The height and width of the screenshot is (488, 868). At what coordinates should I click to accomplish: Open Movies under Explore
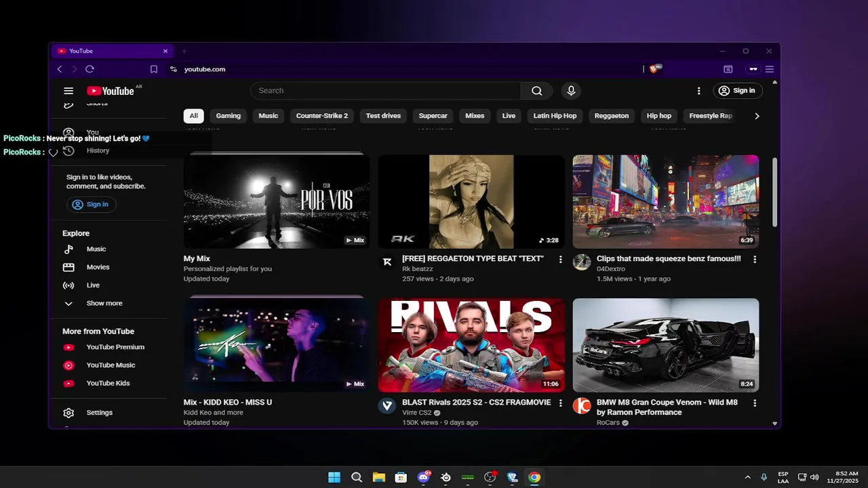click(108, 267)
